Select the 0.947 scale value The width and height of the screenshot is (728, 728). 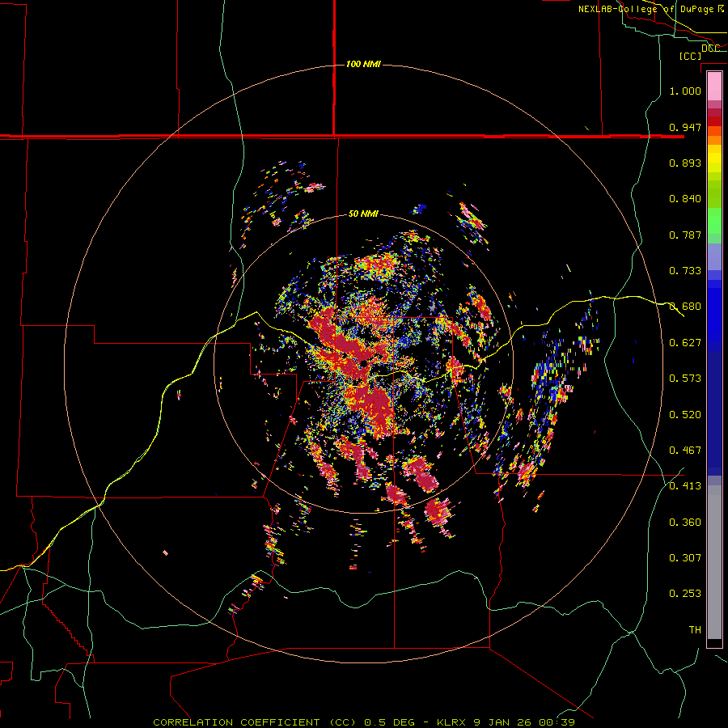pyautogui.click(x=685, y=127)
